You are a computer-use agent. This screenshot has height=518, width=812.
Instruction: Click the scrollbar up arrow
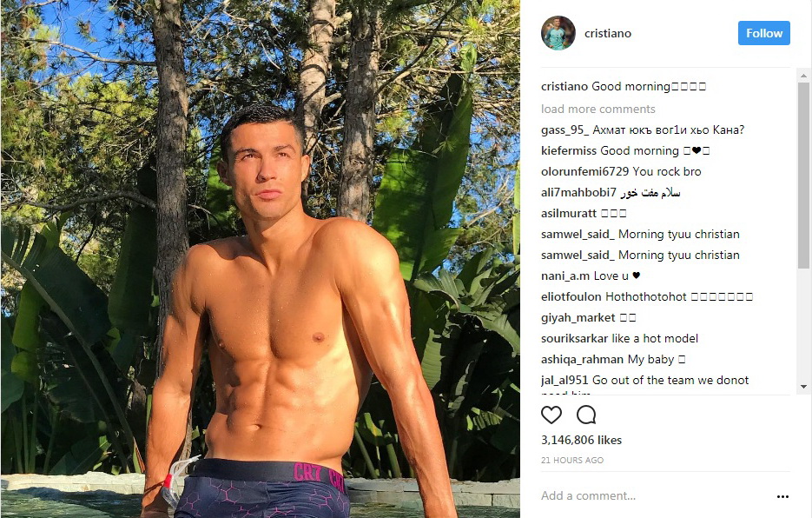click(803, 76)
